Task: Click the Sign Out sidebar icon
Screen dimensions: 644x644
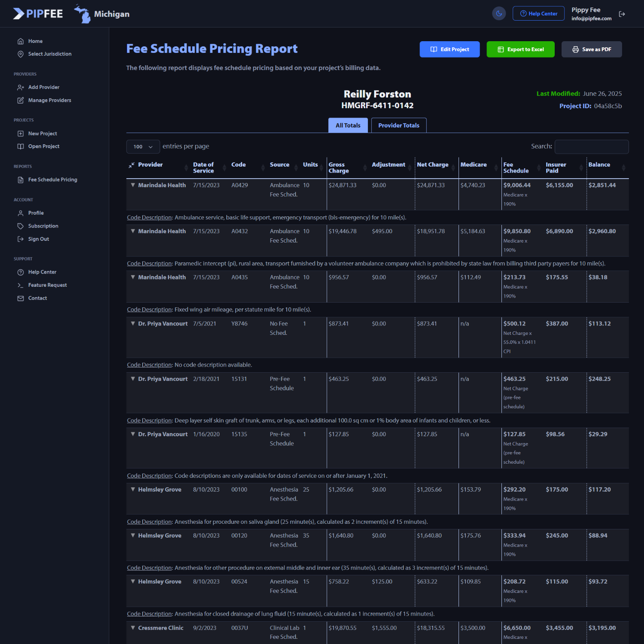Action: tap(21, 239)
